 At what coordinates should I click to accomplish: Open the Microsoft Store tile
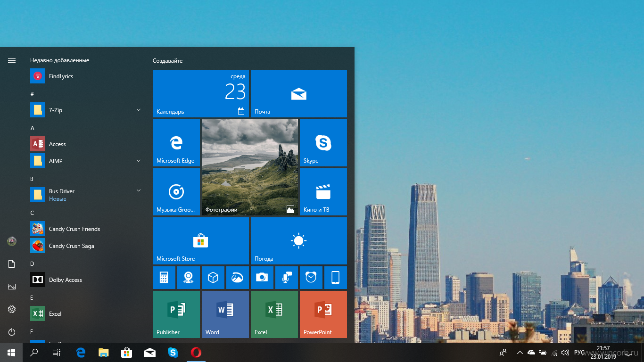(x=201, y=241)
